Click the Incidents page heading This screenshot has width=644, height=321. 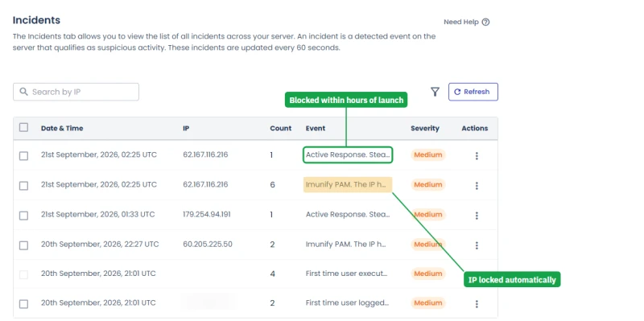[x=36, y=20]
